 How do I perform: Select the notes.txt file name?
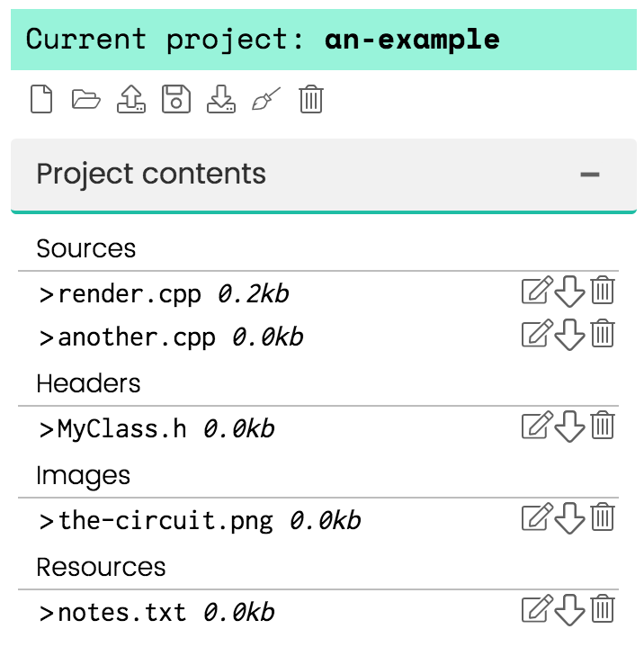122,613
